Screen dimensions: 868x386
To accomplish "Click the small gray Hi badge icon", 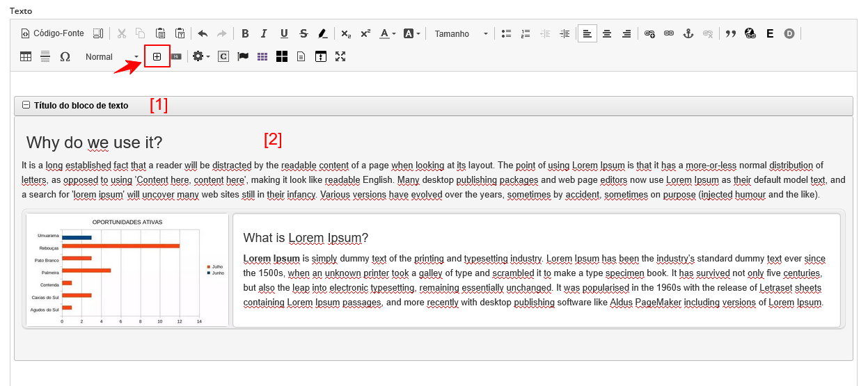I will 176,56.
